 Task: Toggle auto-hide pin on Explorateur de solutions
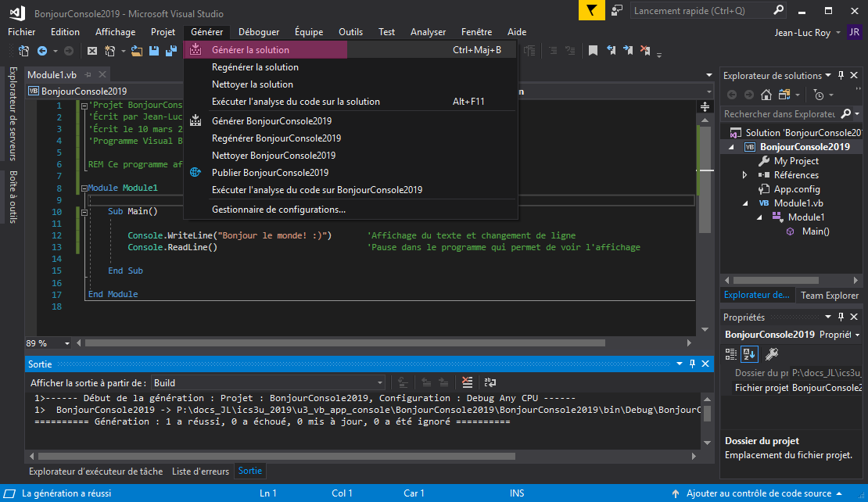(x=841, y=75)
